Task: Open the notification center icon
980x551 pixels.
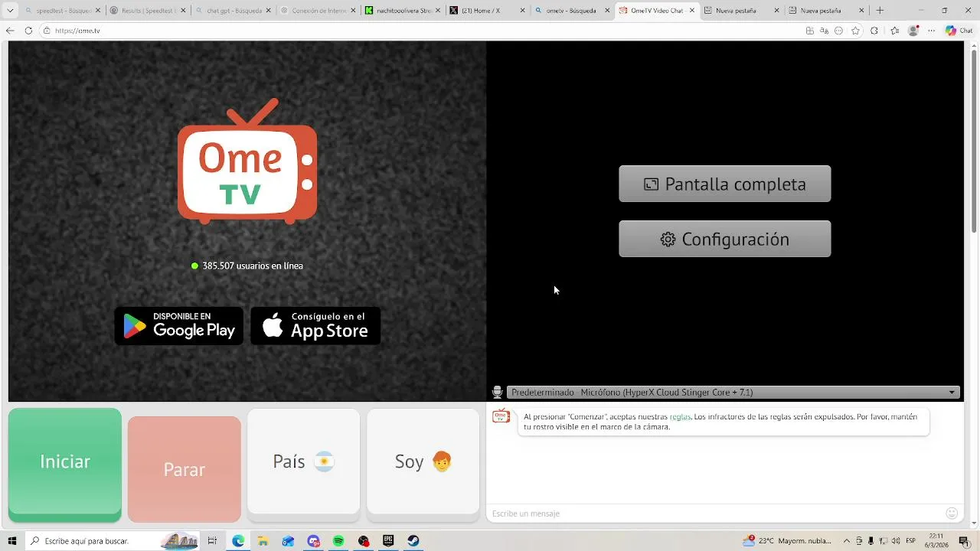Action: pos(964,541)
